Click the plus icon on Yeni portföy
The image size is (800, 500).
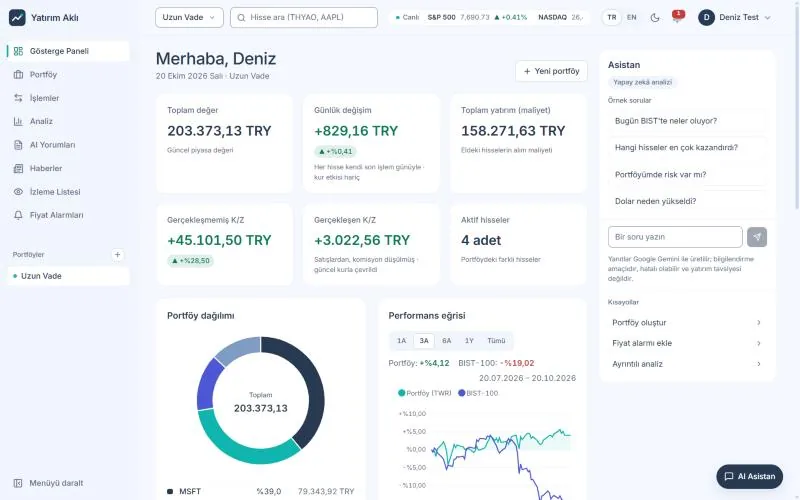click(x=528, y=71)
